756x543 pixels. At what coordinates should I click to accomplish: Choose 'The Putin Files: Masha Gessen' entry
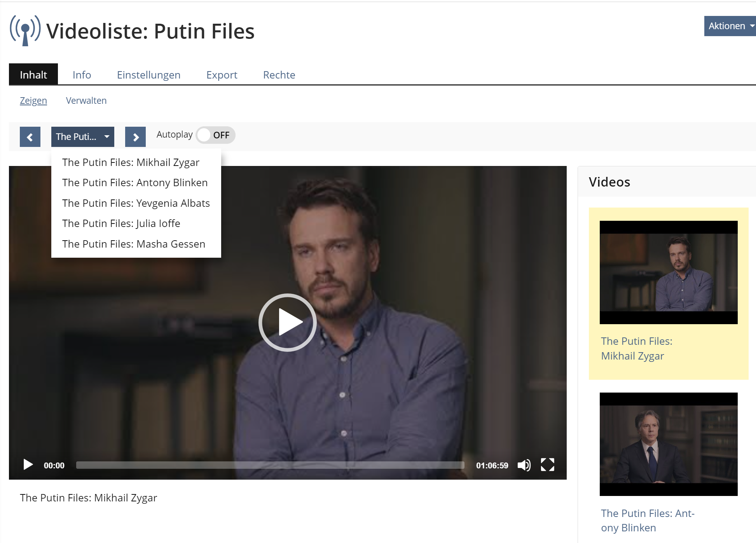pos(133,244)
